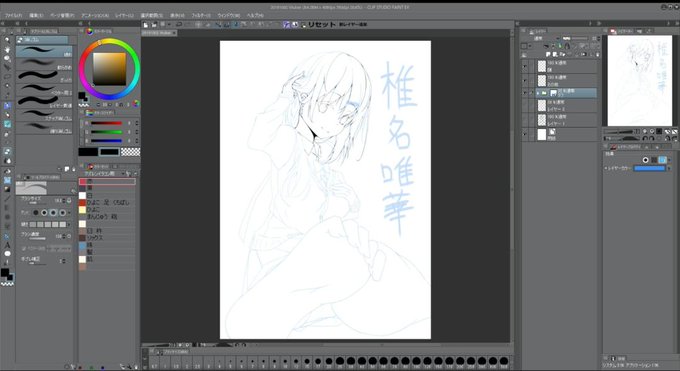Select the Pen tool icon

point(7,105)
